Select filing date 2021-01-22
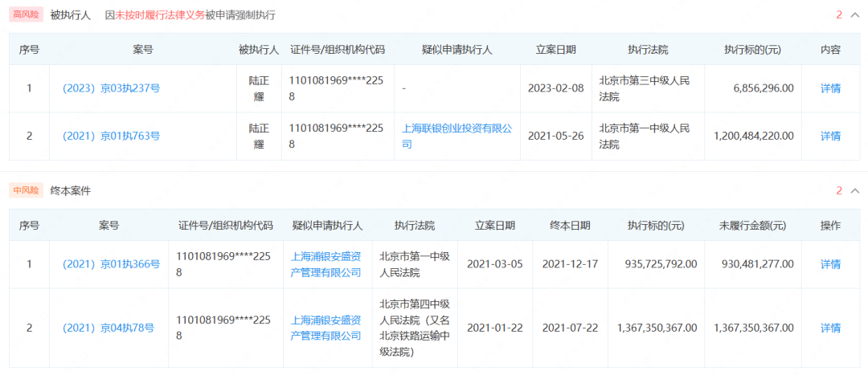 pyautogui.click(x=495, y=328)
